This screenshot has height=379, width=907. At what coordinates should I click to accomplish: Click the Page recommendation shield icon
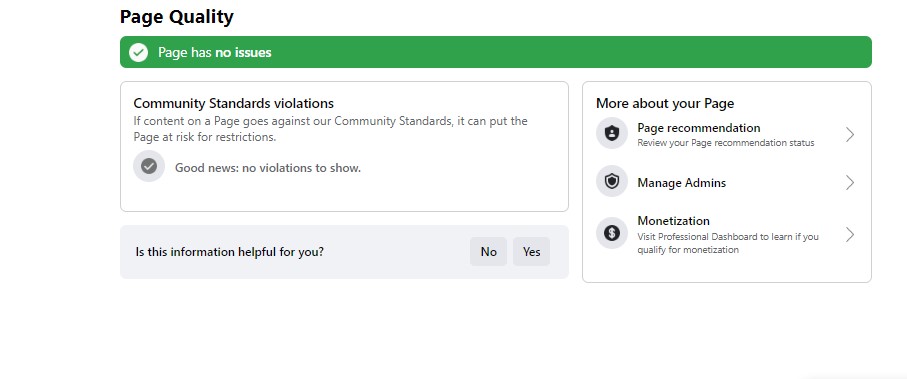click(x=611, y=134)
